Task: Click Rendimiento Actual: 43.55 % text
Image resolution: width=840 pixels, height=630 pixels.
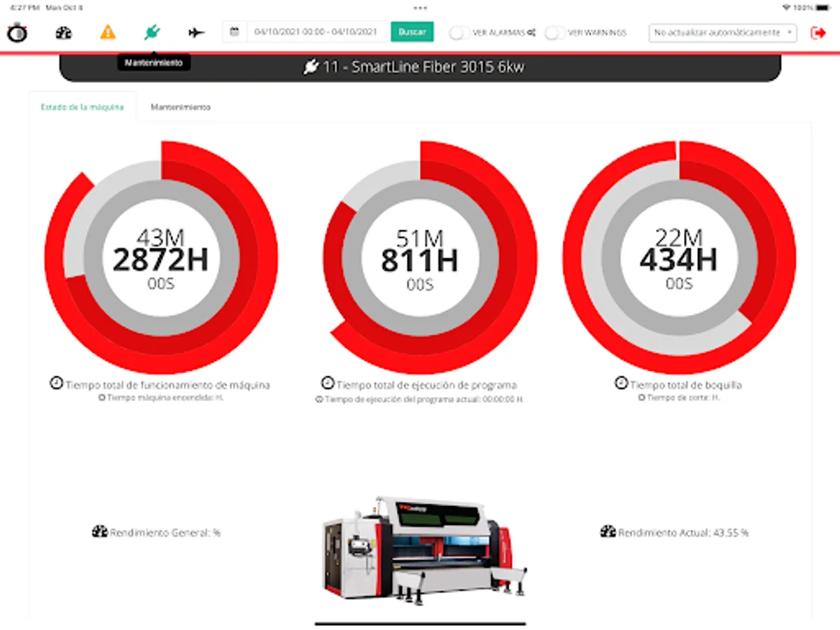Action: [x=683, y=533]
